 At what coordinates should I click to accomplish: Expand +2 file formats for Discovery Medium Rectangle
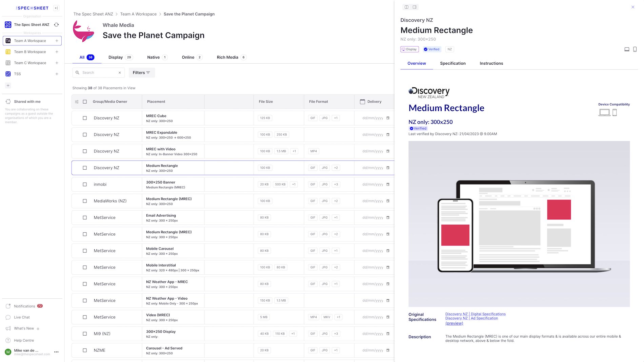336,168
